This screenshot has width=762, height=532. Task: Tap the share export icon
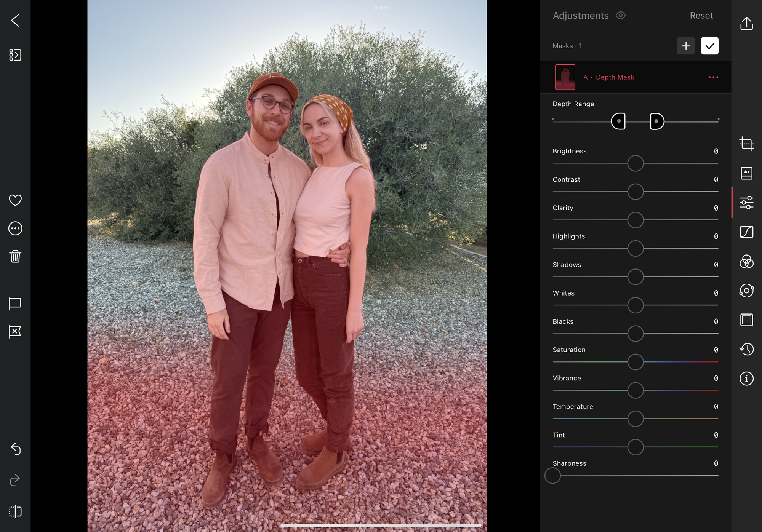click(x=746, y=24)
